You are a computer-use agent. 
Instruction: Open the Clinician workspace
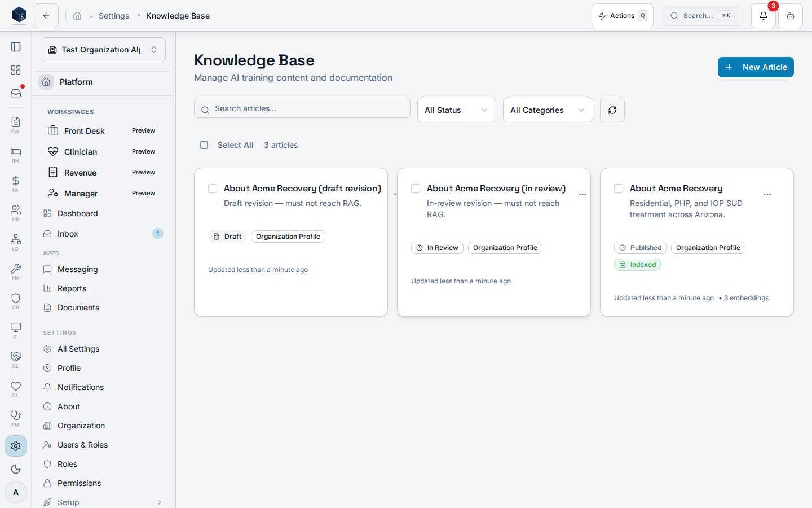[103, 152]
